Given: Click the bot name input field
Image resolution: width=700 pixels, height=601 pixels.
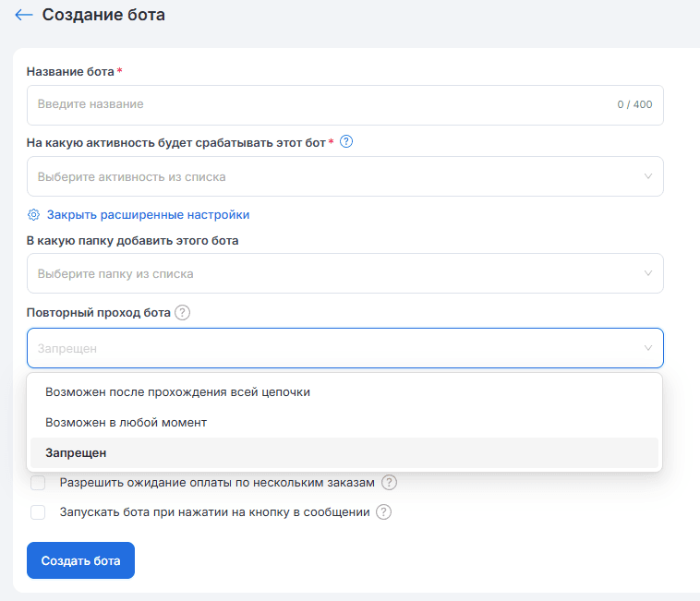Looking at the screenshot, I should [345, 105].
